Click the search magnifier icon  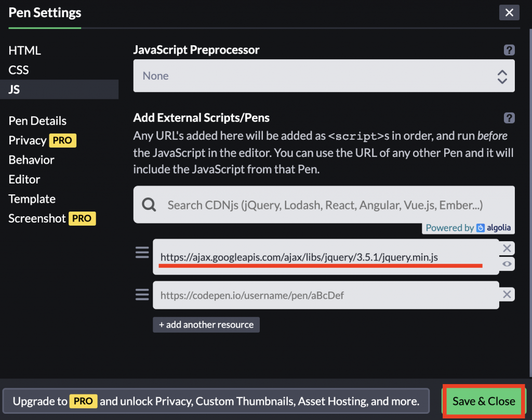(x=149, y=205)
